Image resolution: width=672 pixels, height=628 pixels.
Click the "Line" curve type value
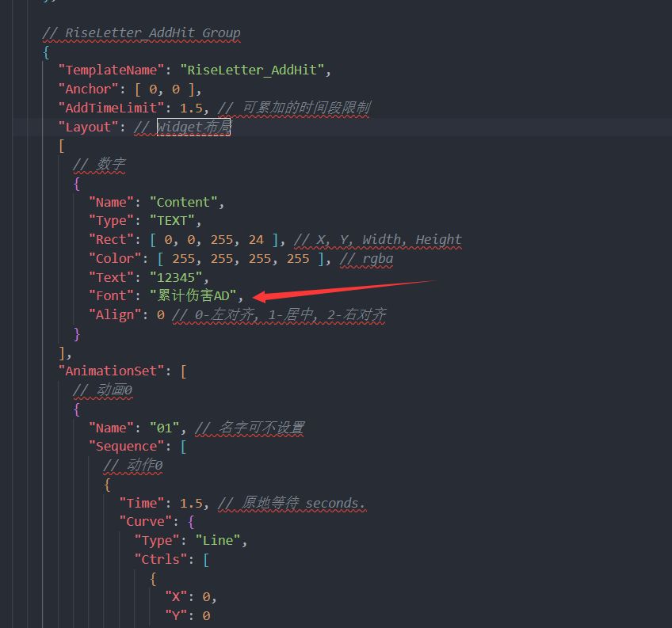pos(218,541)
